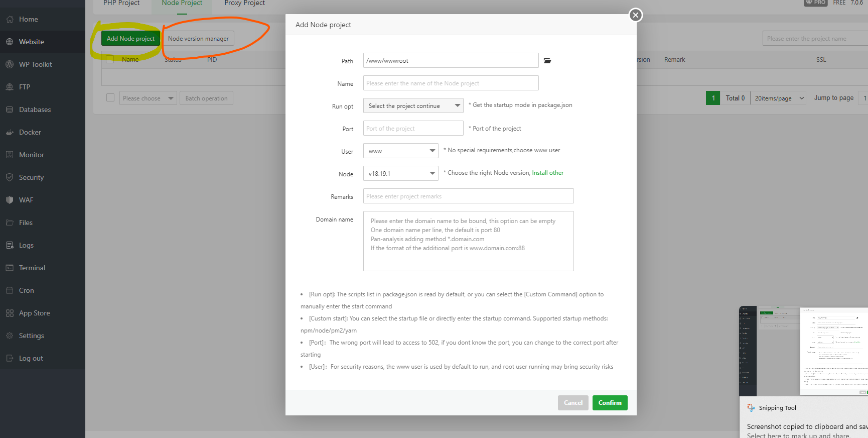Toggle the select-all checkbox in table header

point(110,59)
